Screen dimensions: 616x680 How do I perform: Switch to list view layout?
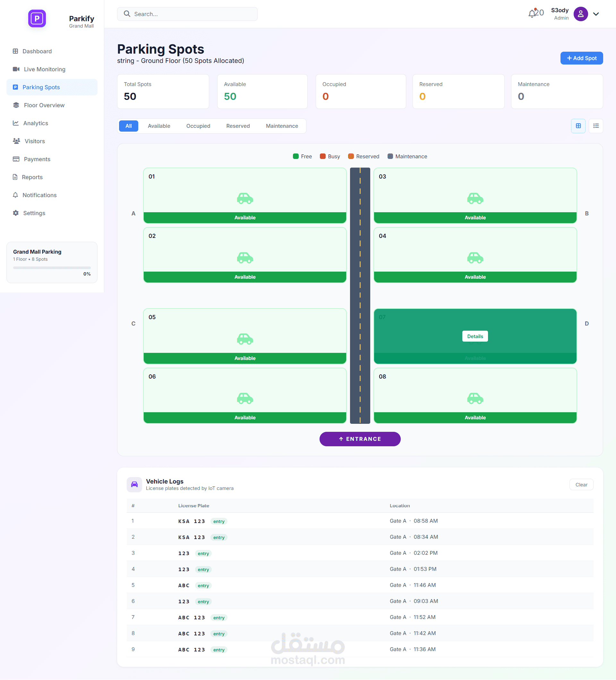tap(596, 126)
